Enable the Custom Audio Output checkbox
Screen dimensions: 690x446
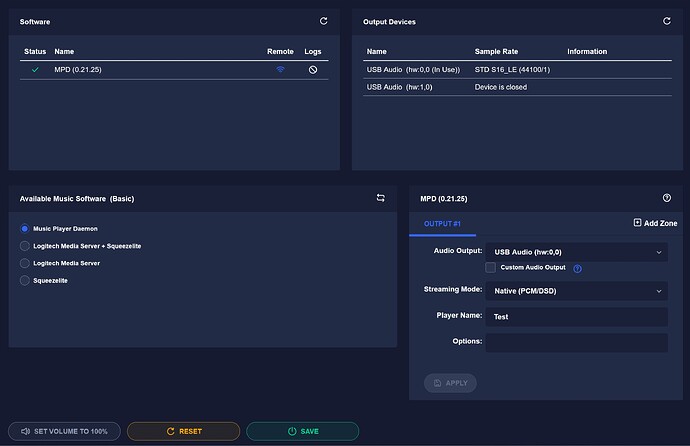point(490,267)
